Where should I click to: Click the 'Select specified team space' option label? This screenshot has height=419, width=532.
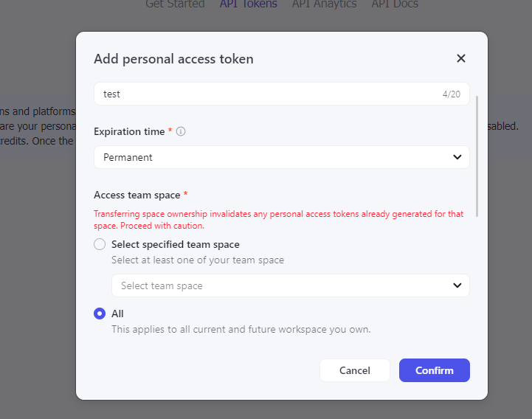pyautogui.click(x=176, y=244)
